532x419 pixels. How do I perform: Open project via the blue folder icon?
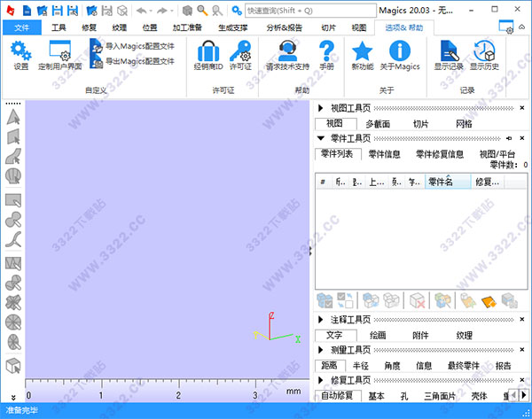coord(42,11)
